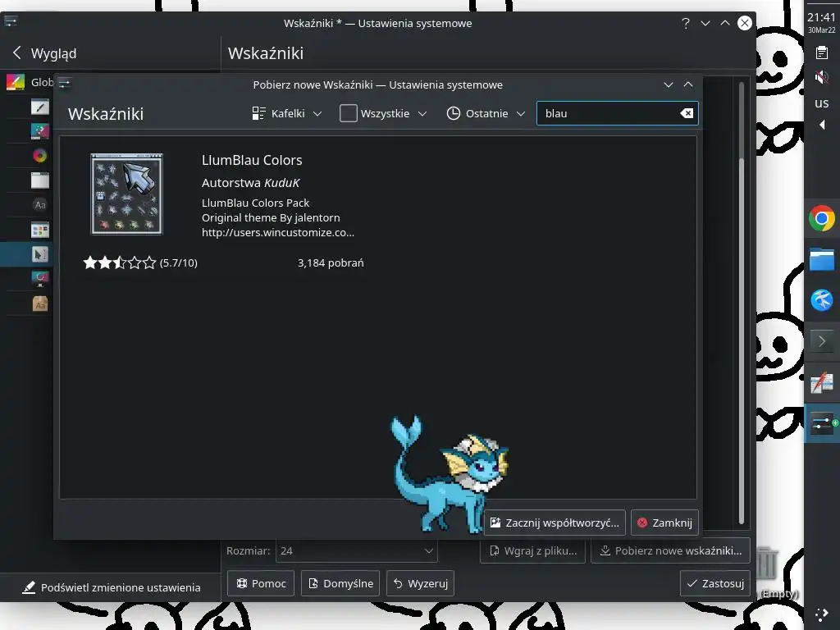Open the system settings window menu icon
This screenshot has height=630, width=840.
coord(11,21)
